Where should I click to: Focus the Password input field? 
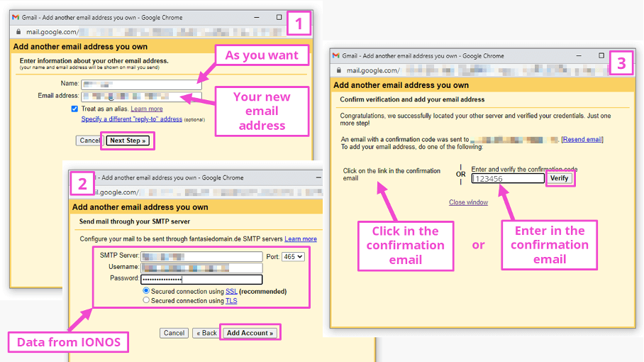click(x=201, y=280)
